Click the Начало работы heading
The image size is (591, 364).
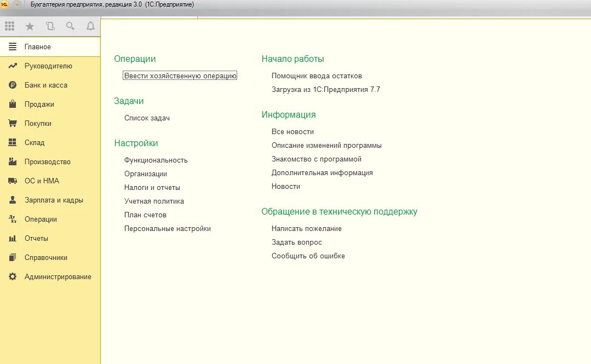(x=293, y=59)
